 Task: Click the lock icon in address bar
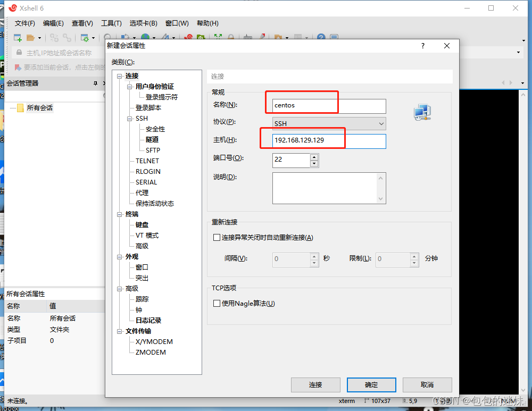(x=19, y=53)
